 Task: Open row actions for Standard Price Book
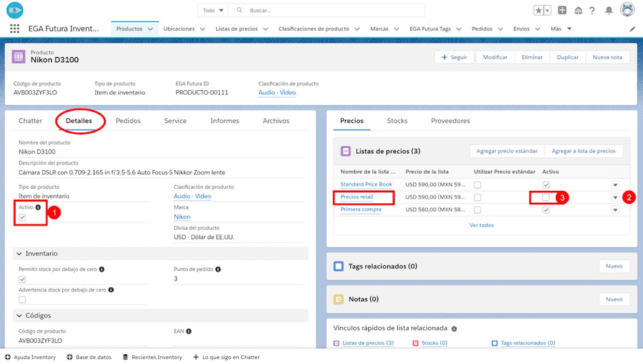[x=615, y=185]
